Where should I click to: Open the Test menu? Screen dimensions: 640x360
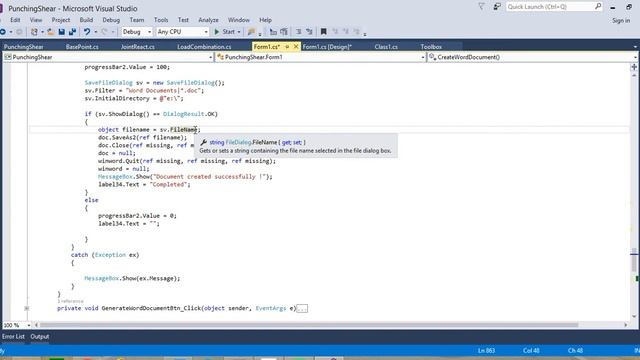click(183, 20)
